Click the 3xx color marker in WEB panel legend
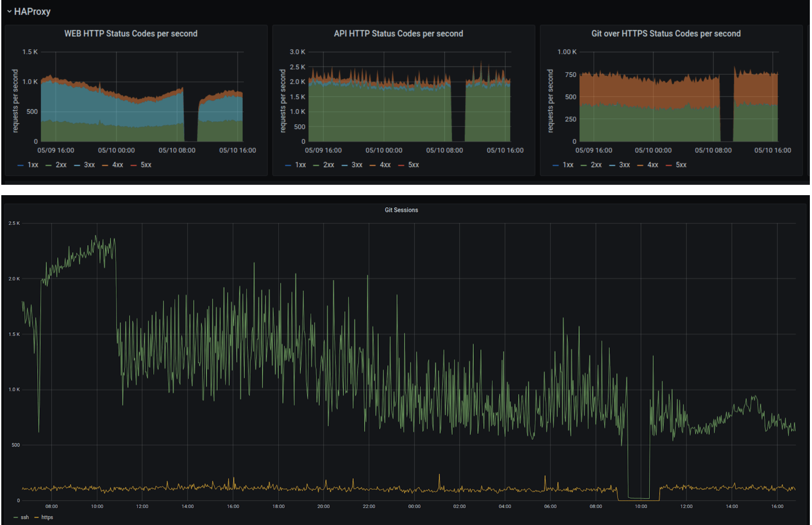812x525 pixels. pyautogui.click(x=78, y=164)
